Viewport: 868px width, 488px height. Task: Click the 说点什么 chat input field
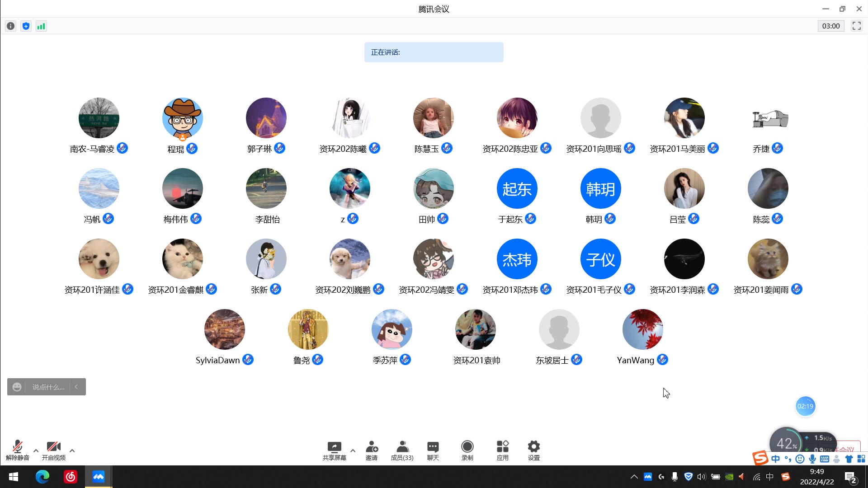[x=48, y=387]
